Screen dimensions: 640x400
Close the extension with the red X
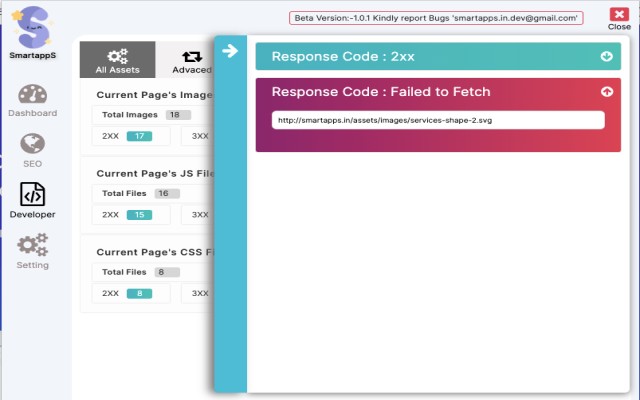tap(619, 15)
